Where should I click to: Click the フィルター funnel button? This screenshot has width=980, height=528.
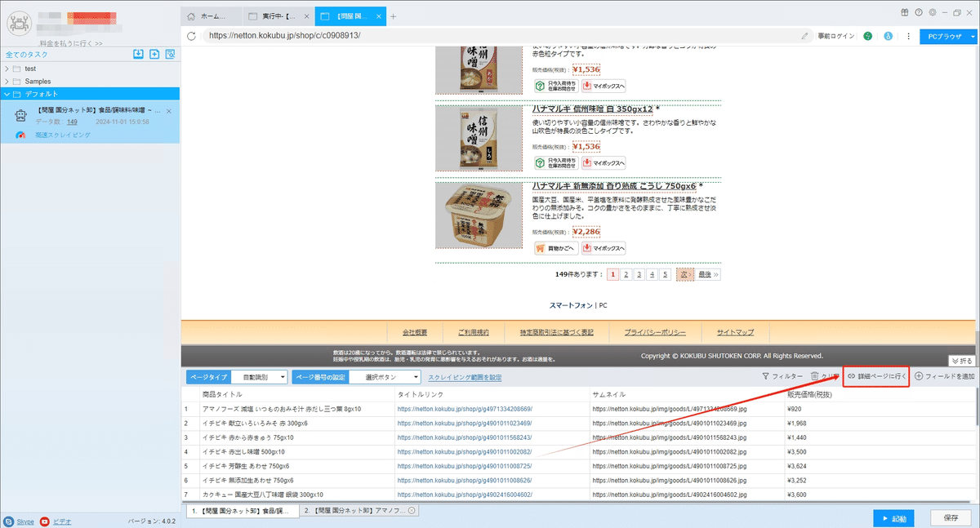(782, 376)
